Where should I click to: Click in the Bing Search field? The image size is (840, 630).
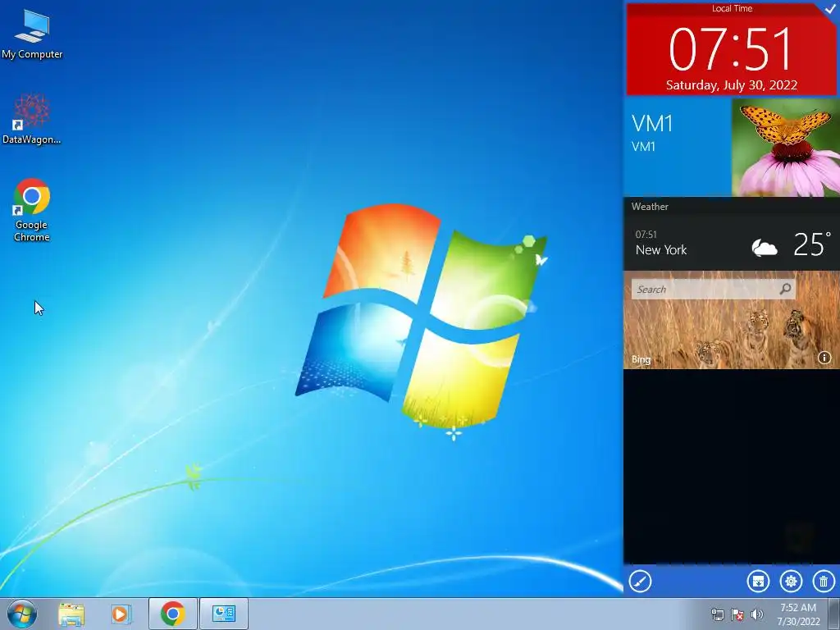713,290
